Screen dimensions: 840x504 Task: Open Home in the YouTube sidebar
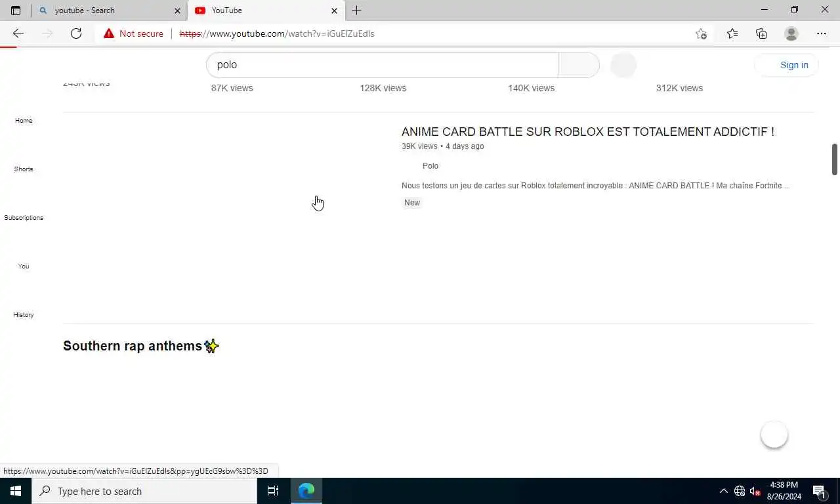pyautogui.click(x=24, y=121)
